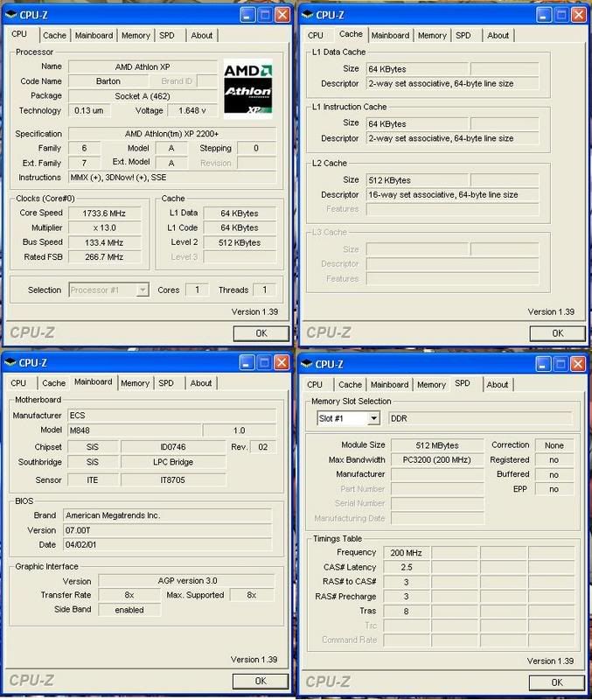This screenshot has width=592, height=700.
Task: Open Memory tab in the Cache window
Action: [432, 35]
